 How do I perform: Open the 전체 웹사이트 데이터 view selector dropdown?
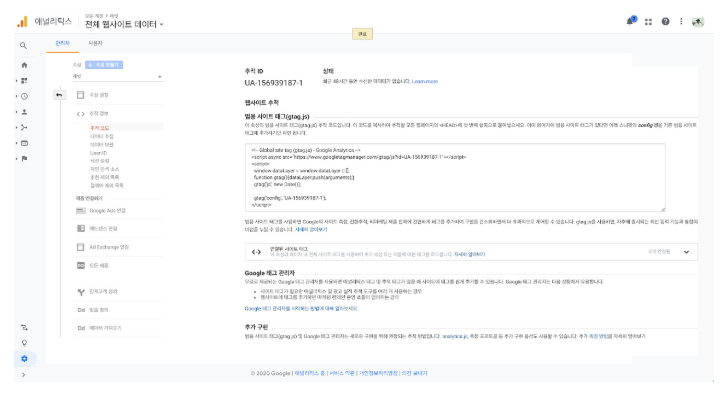click(124, 24)
